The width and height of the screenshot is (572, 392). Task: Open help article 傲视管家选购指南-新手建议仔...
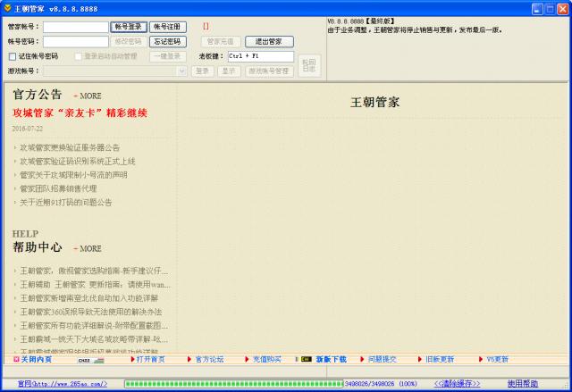click(x=94, y=271)
